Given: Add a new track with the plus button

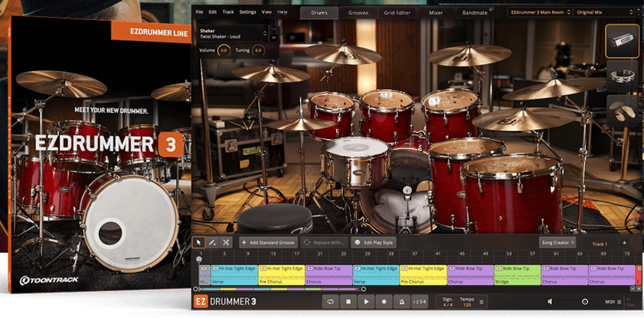Looking at the screenshot, I should click(625, 242).
